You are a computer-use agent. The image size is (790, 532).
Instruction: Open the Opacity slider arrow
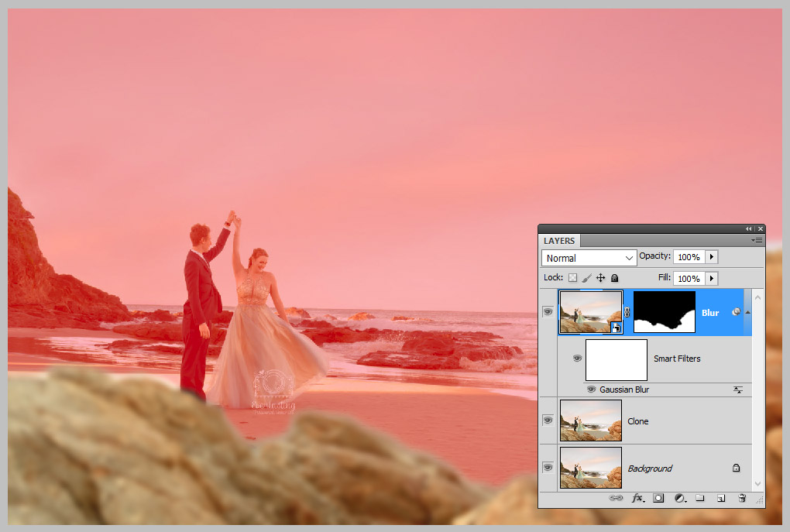(712, 257)
